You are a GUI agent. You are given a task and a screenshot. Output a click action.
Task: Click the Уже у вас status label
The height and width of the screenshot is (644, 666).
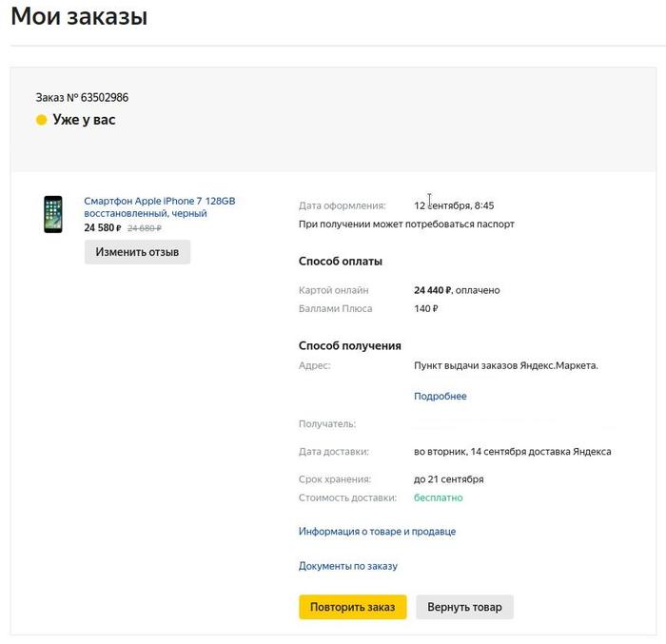[84, 120]
